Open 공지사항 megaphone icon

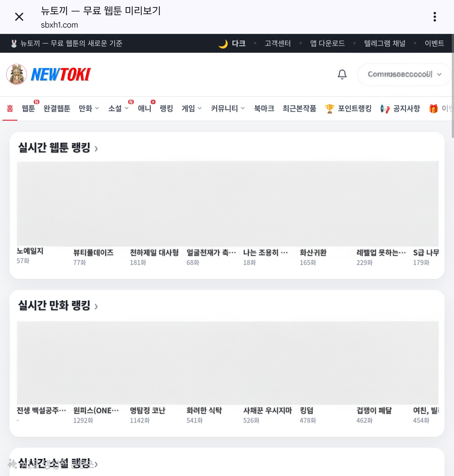click(x=385, y=108)
